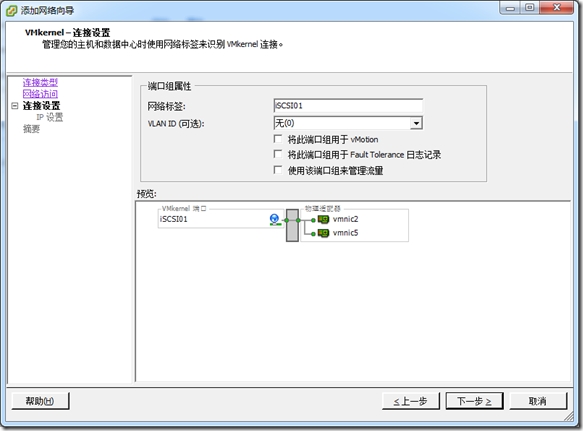Select the 连接设置 step
This screenshot has height=431, width=583.
41,106
